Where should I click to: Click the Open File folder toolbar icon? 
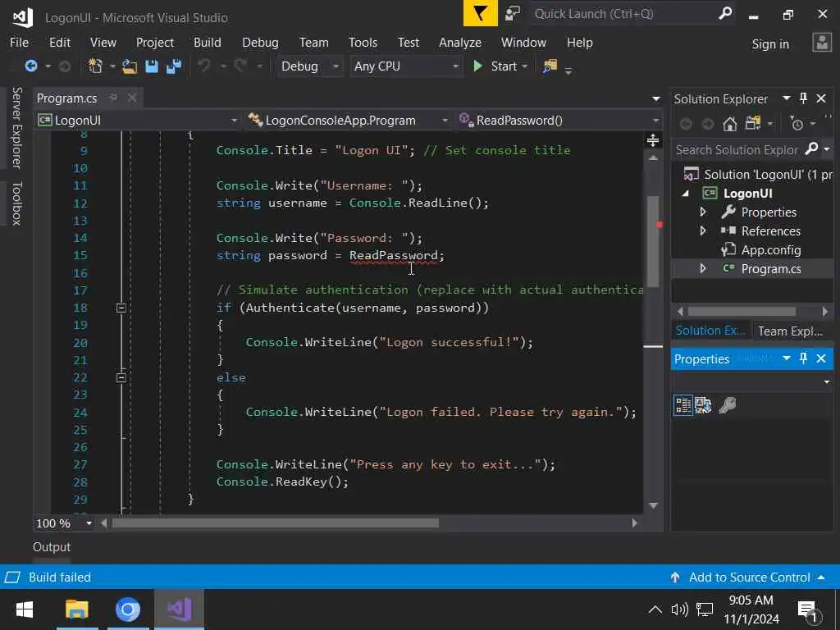129,66
